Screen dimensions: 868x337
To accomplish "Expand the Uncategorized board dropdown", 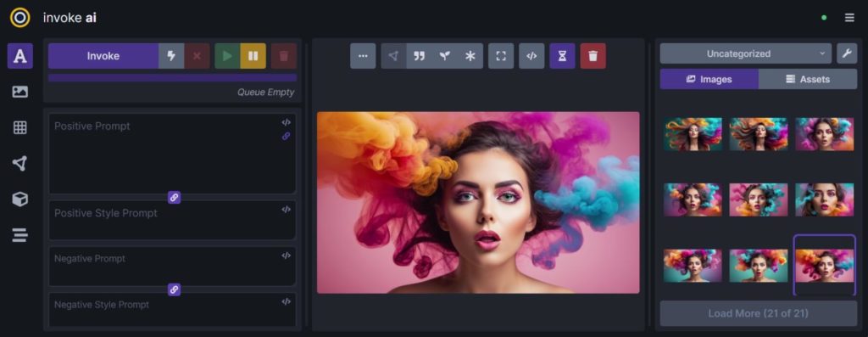I will point(746,53).
